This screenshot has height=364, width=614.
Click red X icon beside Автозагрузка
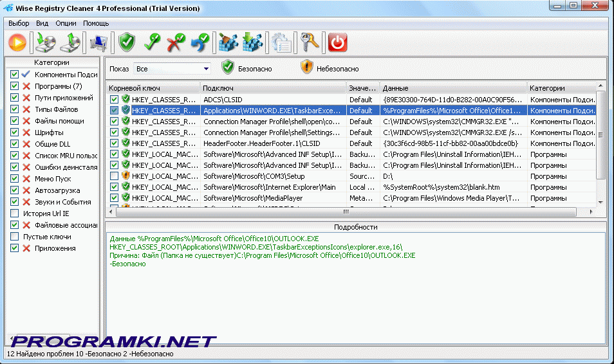pos(26,190)
